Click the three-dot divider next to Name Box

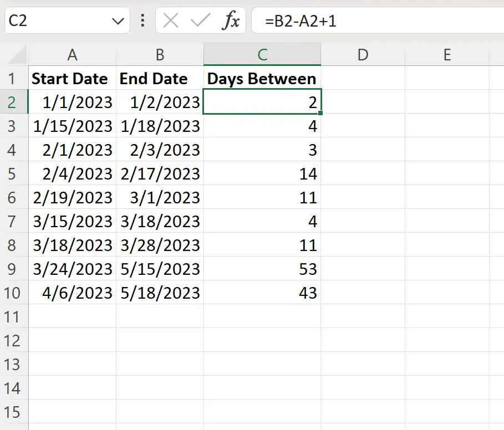pos(142,20)
